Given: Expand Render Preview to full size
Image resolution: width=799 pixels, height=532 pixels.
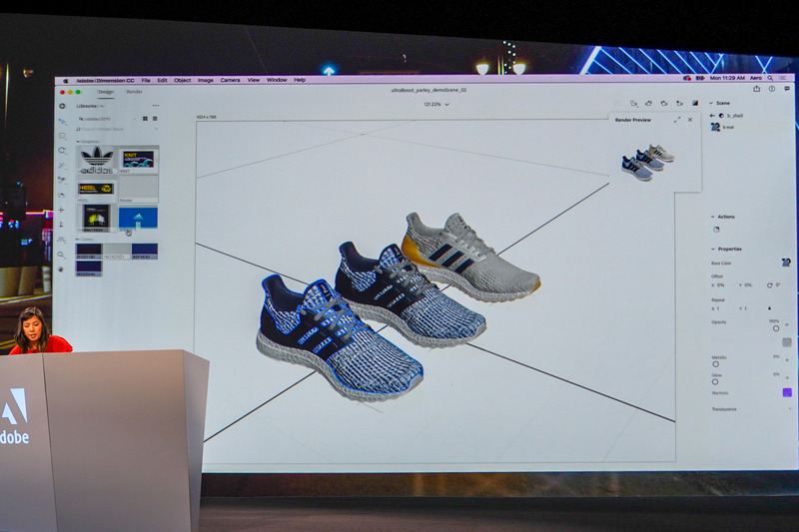Looking at the screenshot, I should coord(677,120).
